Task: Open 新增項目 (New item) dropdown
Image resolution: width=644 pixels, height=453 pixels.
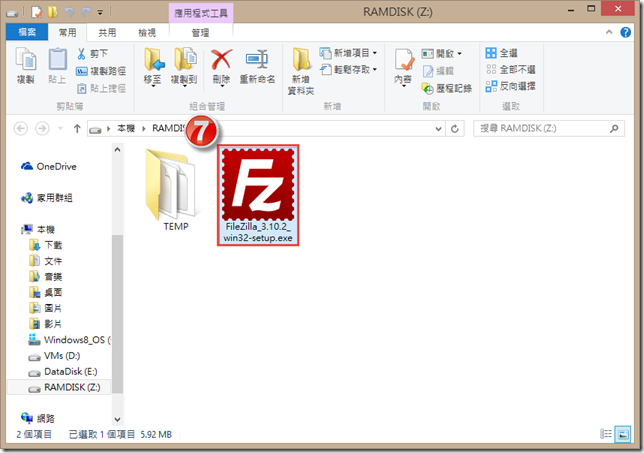Action: 348,53
